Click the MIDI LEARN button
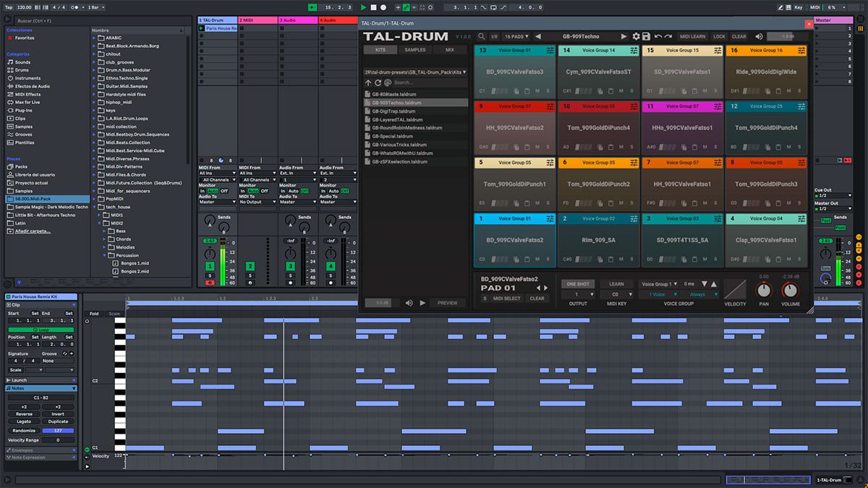This screenshot has height=488, width=868. click(x=692, y=36)
